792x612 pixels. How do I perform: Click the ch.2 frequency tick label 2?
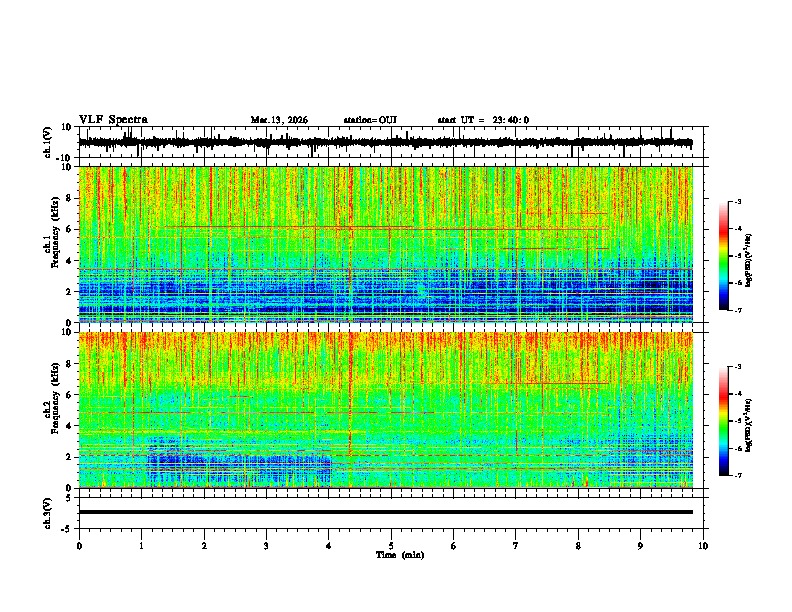[x=69, y=457]
